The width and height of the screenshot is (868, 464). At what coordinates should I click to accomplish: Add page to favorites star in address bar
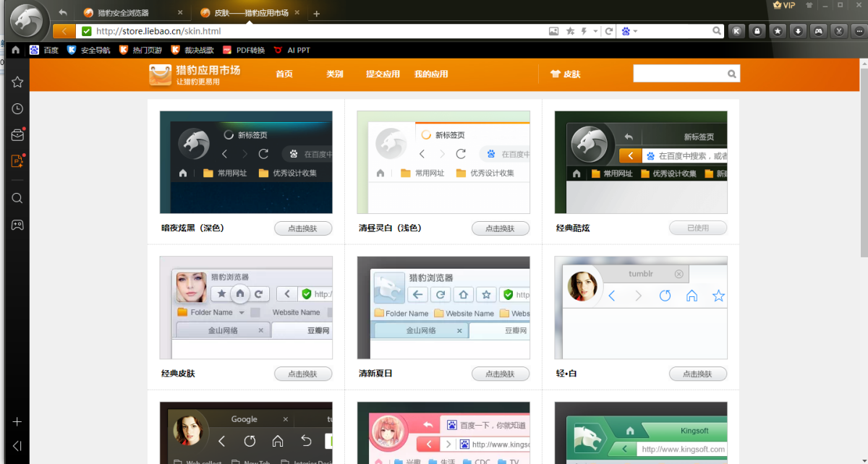click(x=570, y=31)
